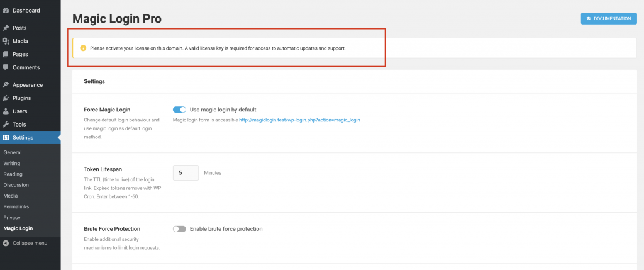
Task: Click the Dashboard gauge icon
Action: [x=6, y=11]
